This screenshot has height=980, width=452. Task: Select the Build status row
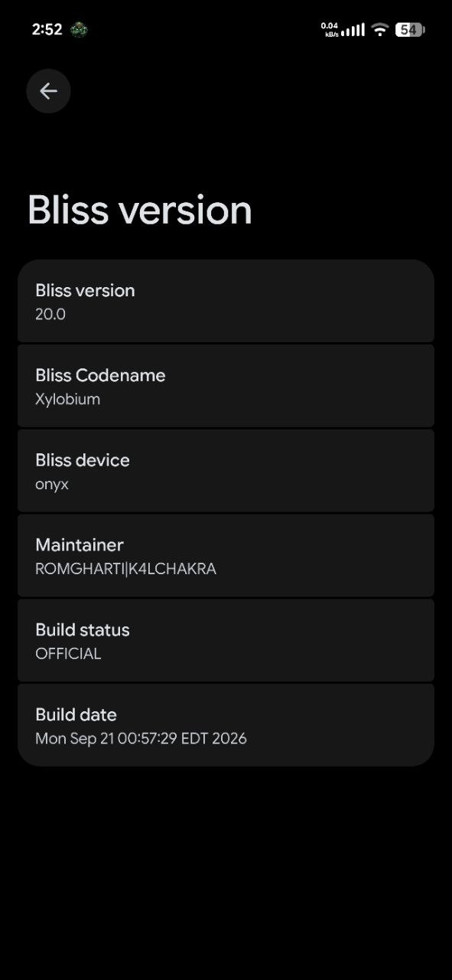226,641
